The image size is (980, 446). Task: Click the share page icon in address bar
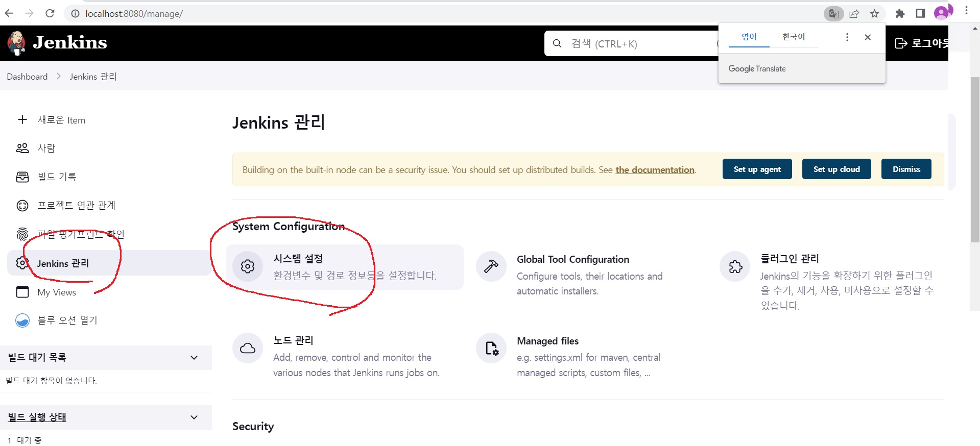(854, 13)
